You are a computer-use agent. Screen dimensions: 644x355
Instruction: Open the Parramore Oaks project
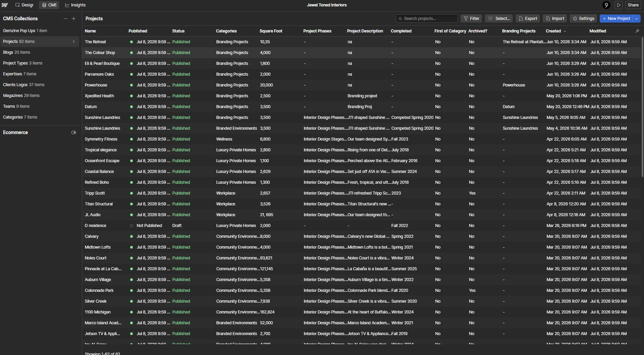click(x=99, y=74)
